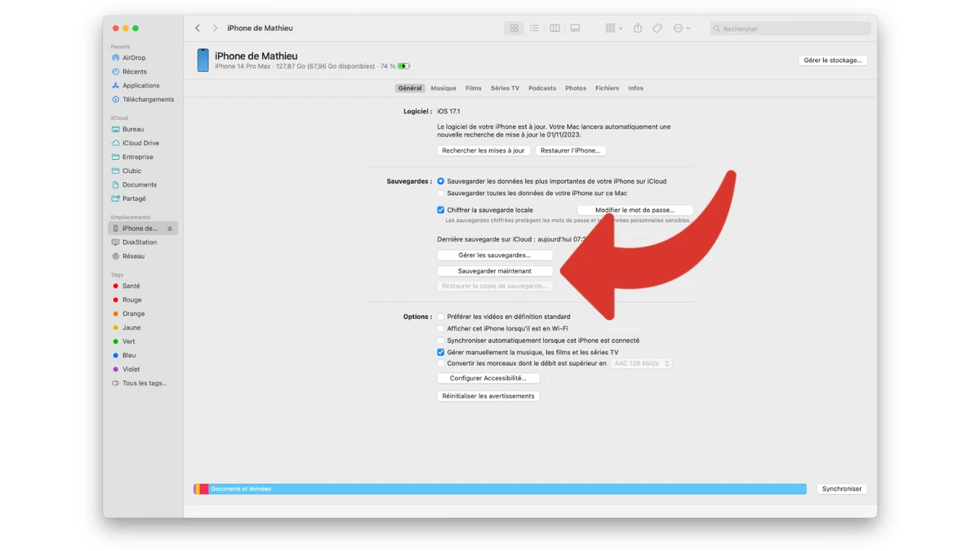This screenshot has width=980, height=551.
Task: Switch to the Photos tab
Action: [x=576, y=88]
